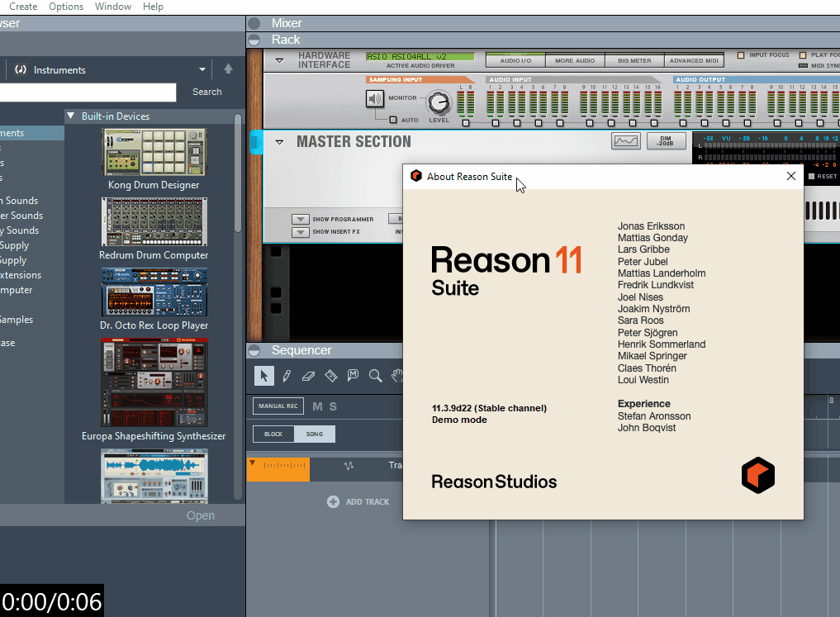Select the Eraser tool in Sequencer toolbar
This screenshot has width=840, height=617.
coord(309,376)
